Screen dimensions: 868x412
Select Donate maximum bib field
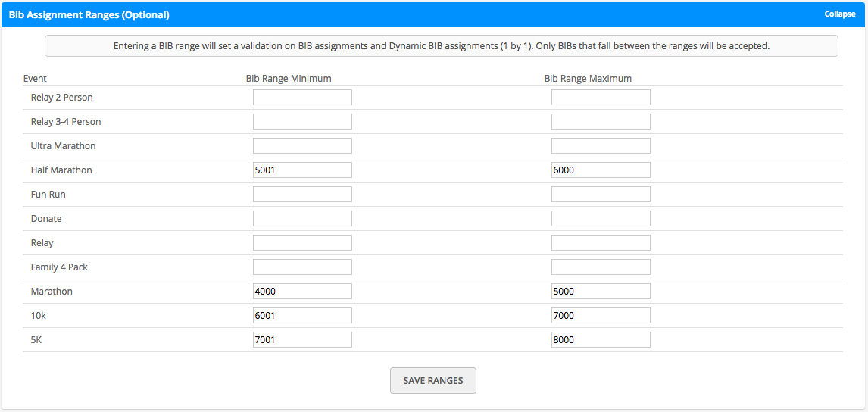[601, 218]
